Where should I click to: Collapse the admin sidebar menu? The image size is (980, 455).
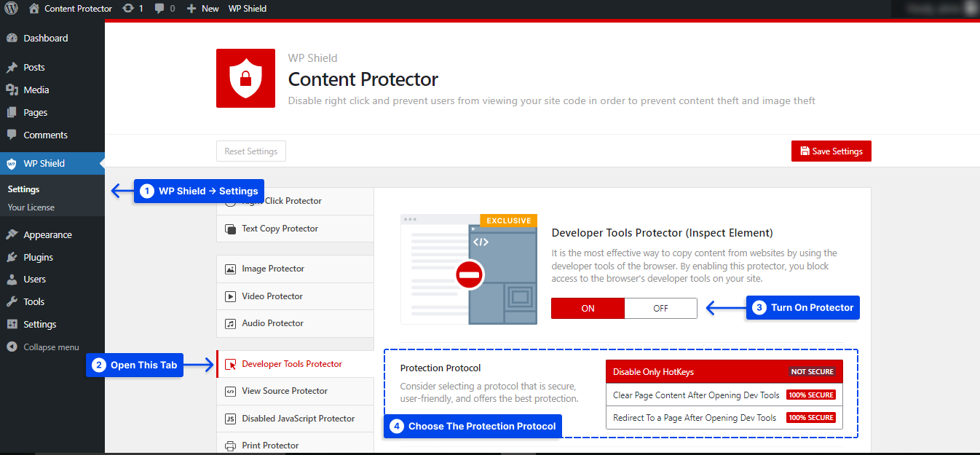coord(49,347)
